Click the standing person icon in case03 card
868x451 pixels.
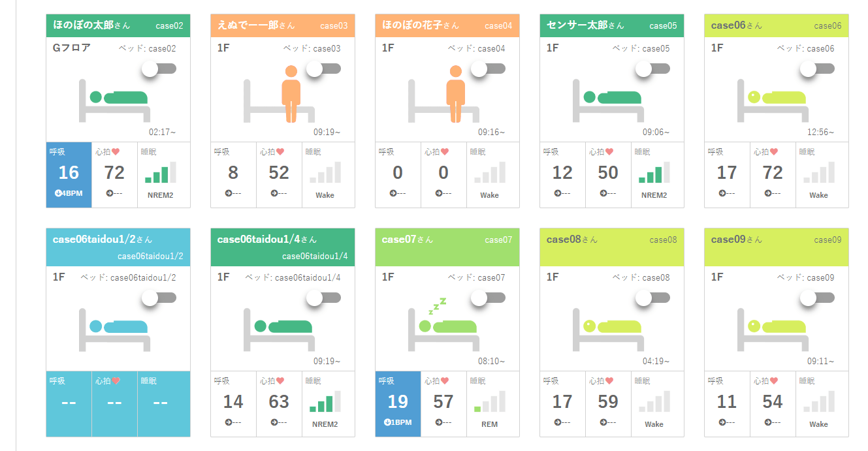coord(291,93)
